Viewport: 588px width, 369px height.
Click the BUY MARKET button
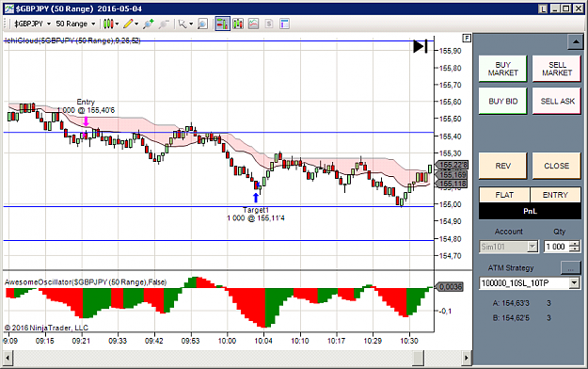[x=502, y=69]
